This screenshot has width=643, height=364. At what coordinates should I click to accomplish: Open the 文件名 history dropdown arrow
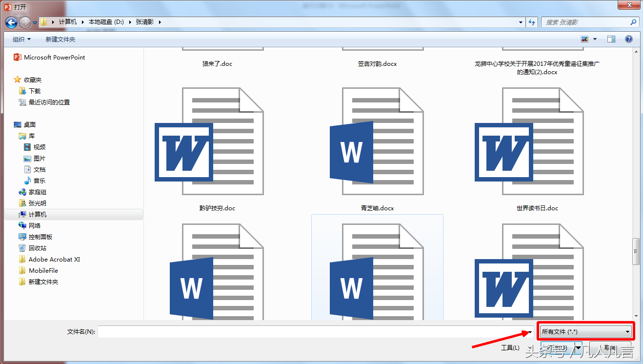pyautogui.click(x=530, y=332)
